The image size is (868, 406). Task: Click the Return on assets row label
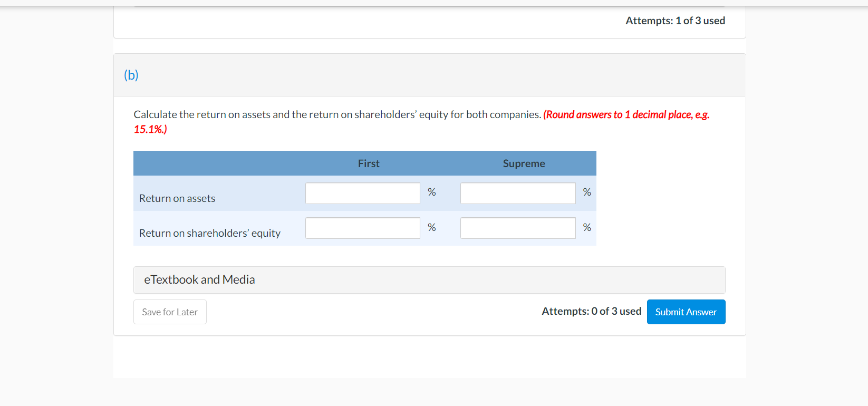click(177, 198)
